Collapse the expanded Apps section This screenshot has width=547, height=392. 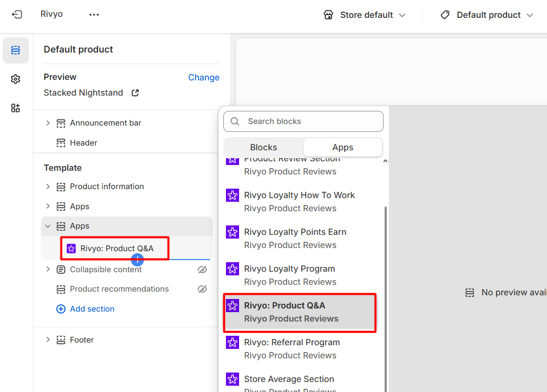point(48,226)
